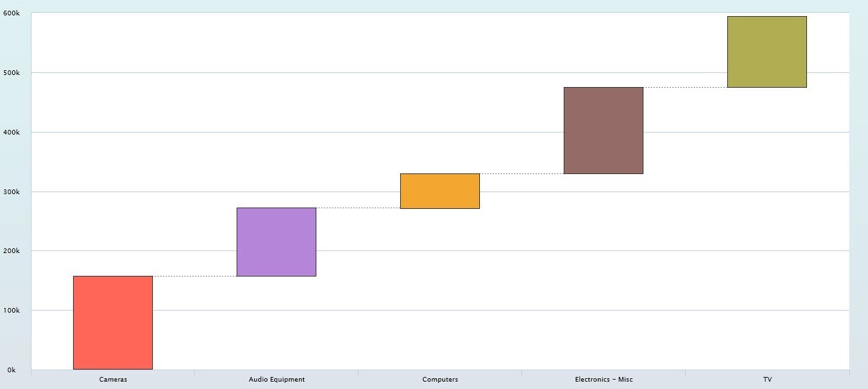868x389 pixels.
Task: Select the purple Audio Equipment bar
Action: [276, 242]
